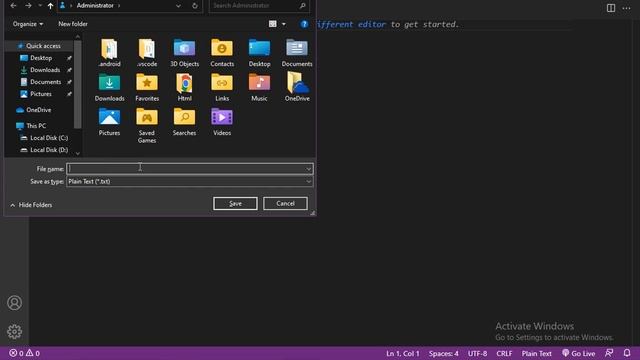Open the 3D Objects folder

tap(184, 53)
